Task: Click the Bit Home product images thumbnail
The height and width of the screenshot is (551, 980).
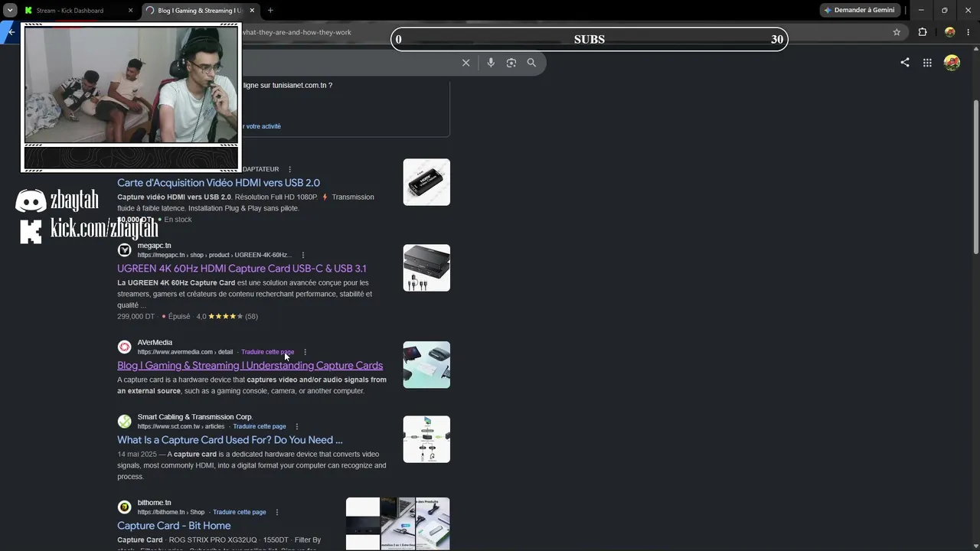Action: pyautogui.click(x=398, y=523)
